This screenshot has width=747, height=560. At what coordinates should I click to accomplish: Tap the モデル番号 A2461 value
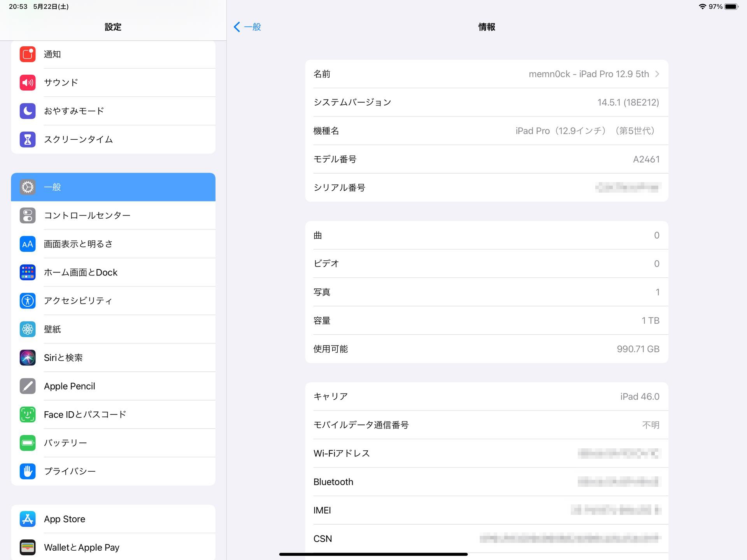point(646,159)
